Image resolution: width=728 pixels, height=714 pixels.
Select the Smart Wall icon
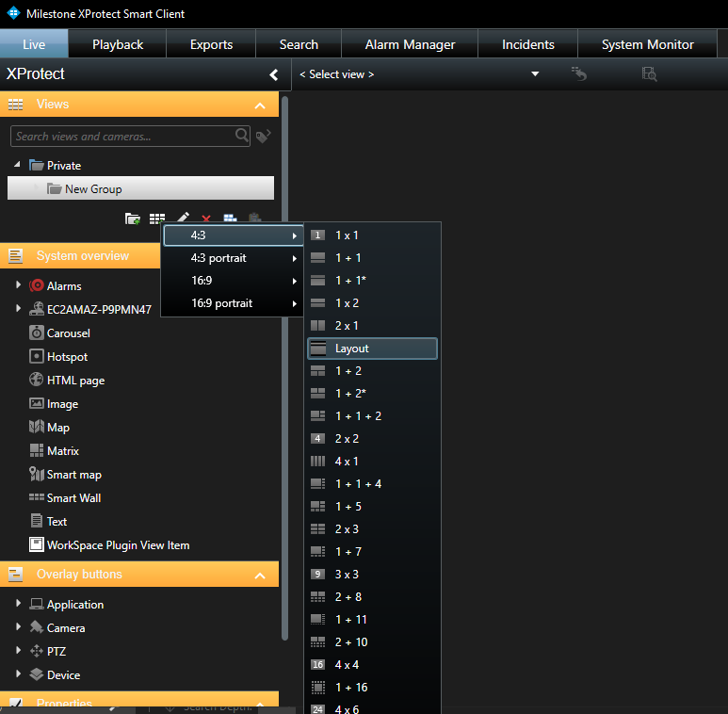pos(36,497)
